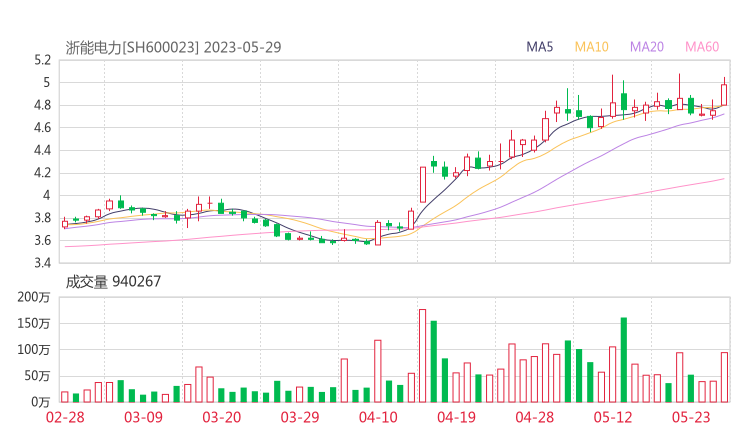Viewport: 740px width, 440px height.
Task: Click the MA5 legend label
Action: coord(539,47)
